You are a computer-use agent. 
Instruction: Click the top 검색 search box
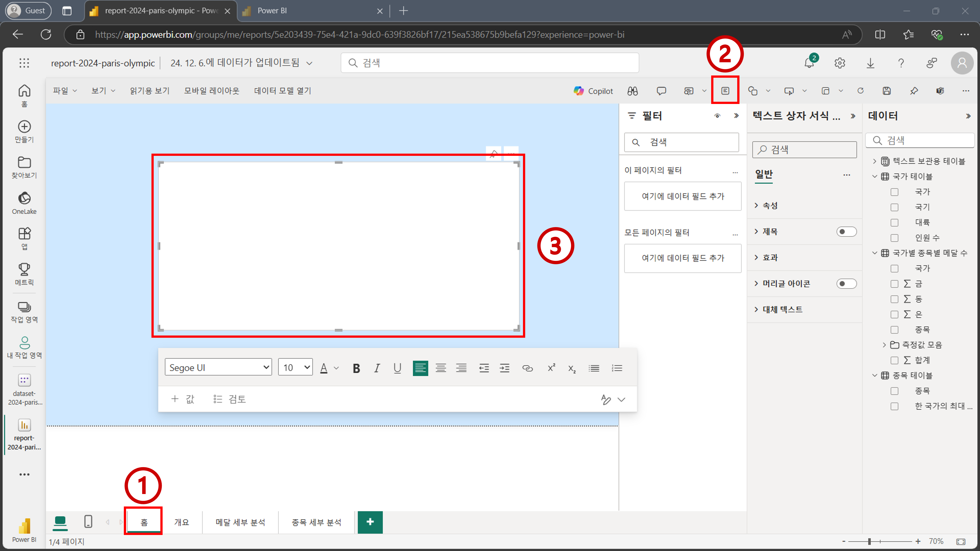[x=490, y=63]
